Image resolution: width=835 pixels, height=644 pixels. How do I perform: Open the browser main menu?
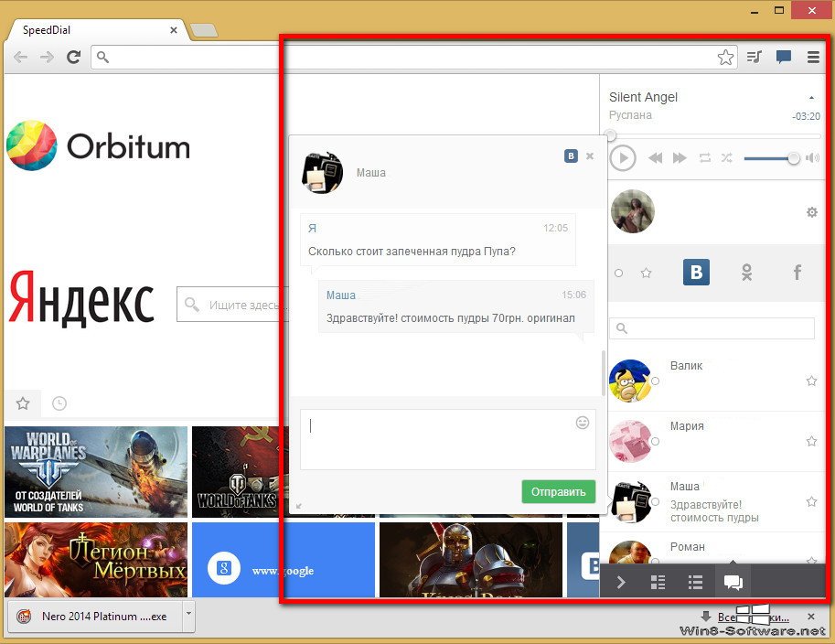(x=813, y=57)
